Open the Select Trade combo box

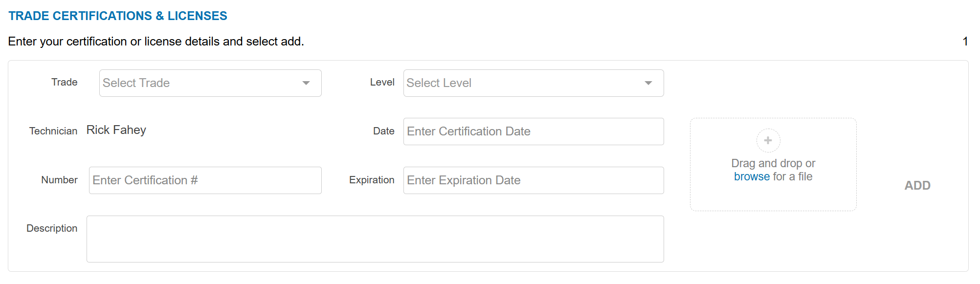pos(200,83)
